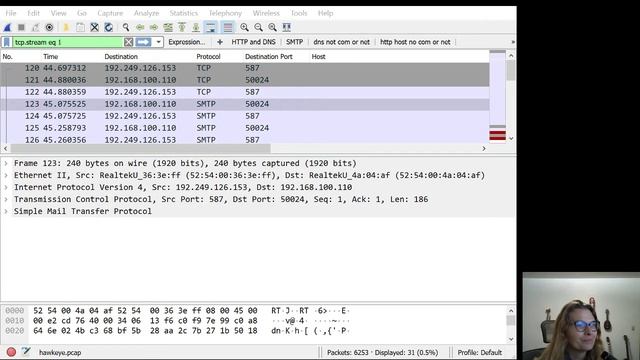
Task: Open the Capture menu
Action: tap(110, 13)
